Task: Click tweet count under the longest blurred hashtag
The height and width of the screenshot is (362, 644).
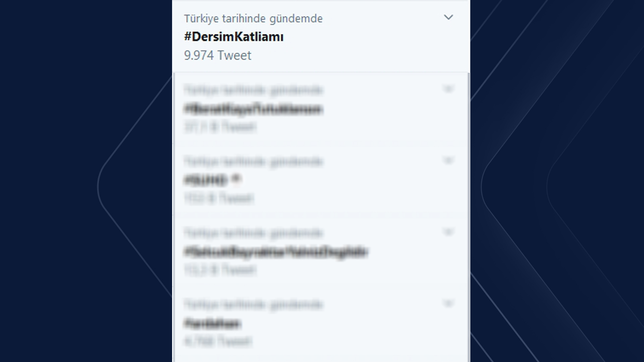Action: 220,269
